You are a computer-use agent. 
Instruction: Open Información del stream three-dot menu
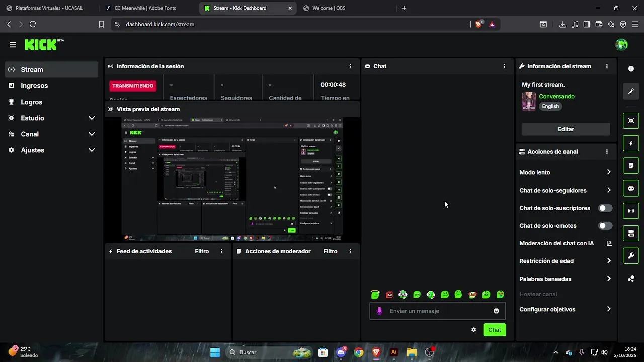click(607, 66)
